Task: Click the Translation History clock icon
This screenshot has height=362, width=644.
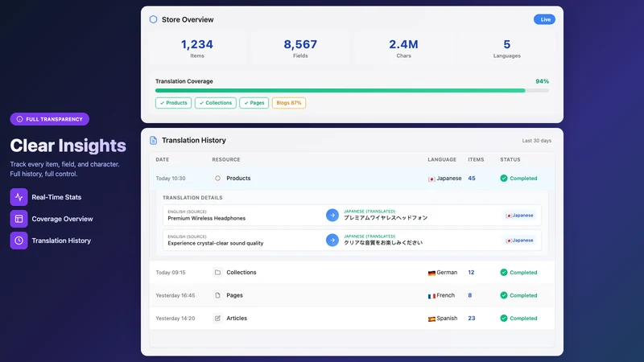Action: [19, 241]
